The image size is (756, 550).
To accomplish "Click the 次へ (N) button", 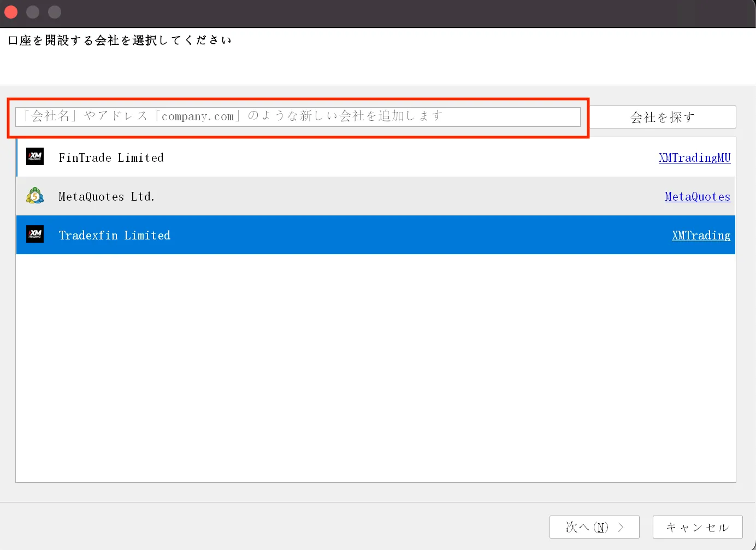I will tap(594, 527).
